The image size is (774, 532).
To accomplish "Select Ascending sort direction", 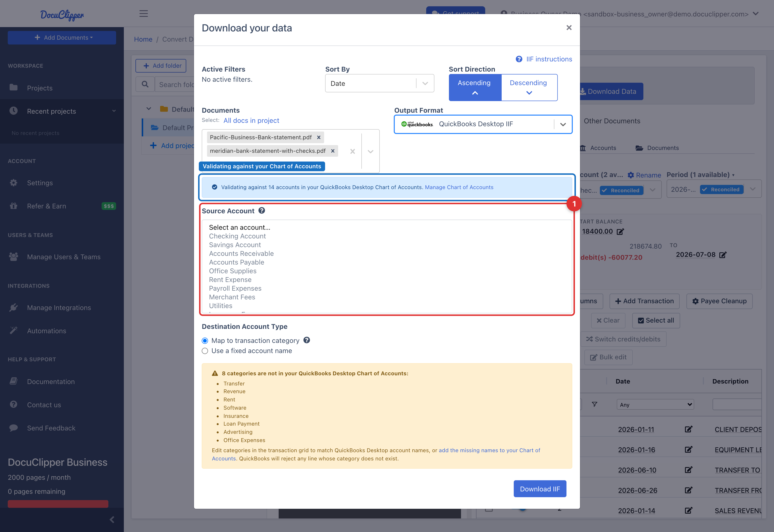I will click(475, 87).
